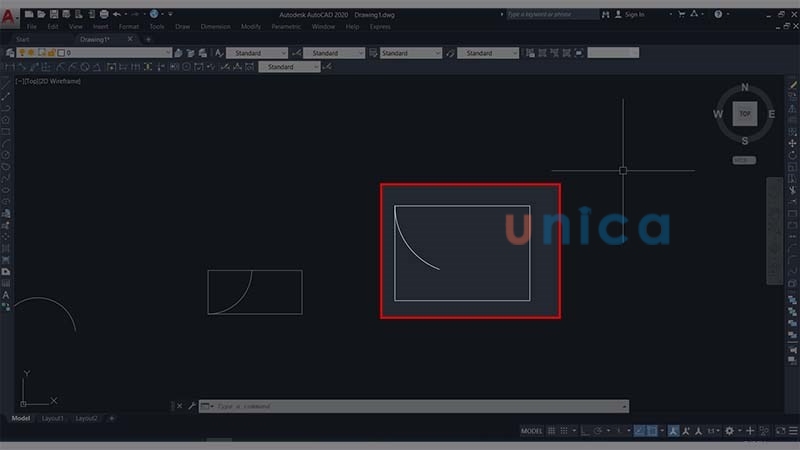Screen dimensions: 800x450
Task: Add a new layout with the plus button
Action: (112, 418)
